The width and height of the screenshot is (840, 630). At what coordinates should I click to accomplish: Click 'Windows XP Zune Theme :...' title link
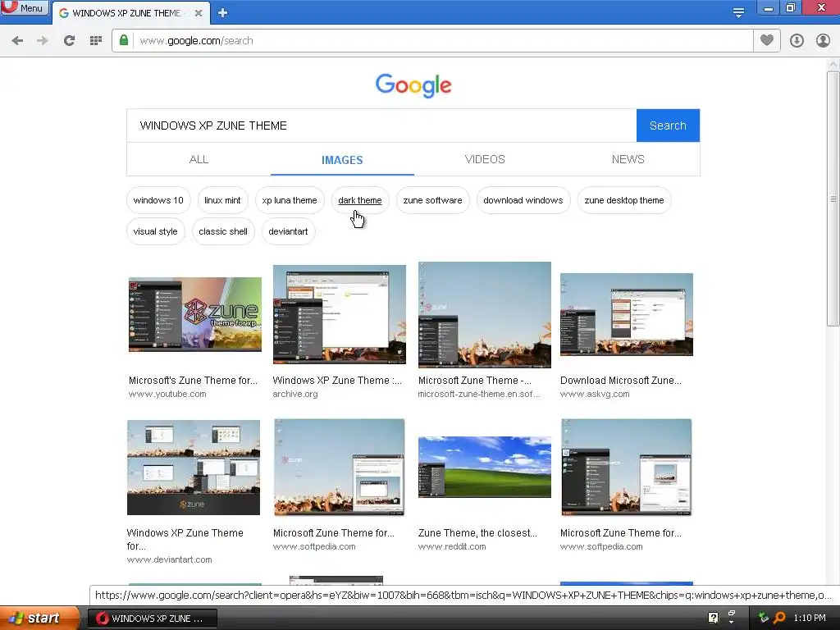click(x=337, y=381)
